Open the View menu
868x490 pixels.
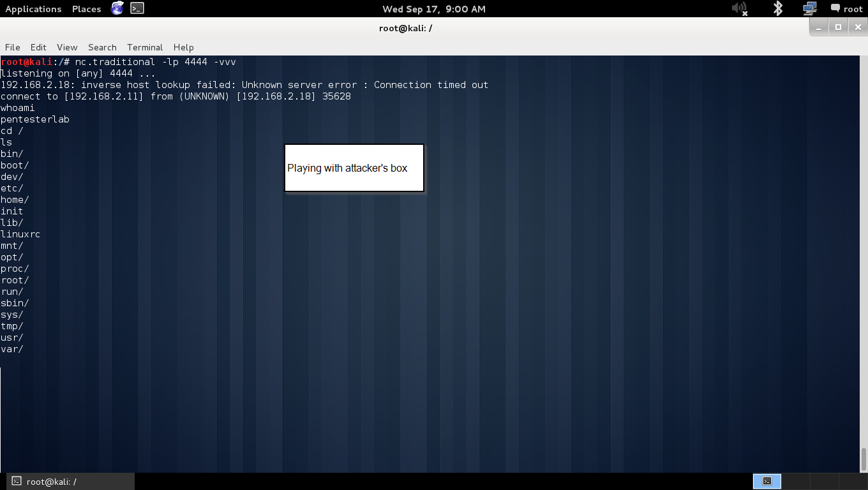tap(67, 47)
